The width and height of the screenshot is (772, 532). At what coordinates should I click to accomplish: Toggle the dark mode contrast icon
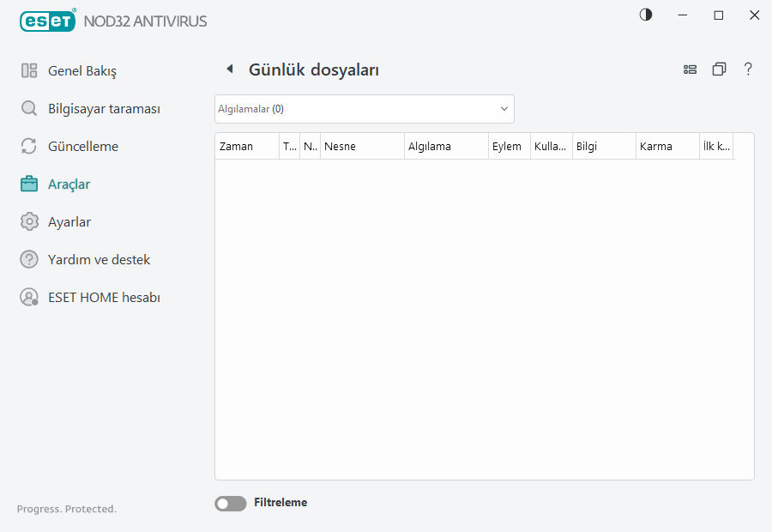point(645,15)
